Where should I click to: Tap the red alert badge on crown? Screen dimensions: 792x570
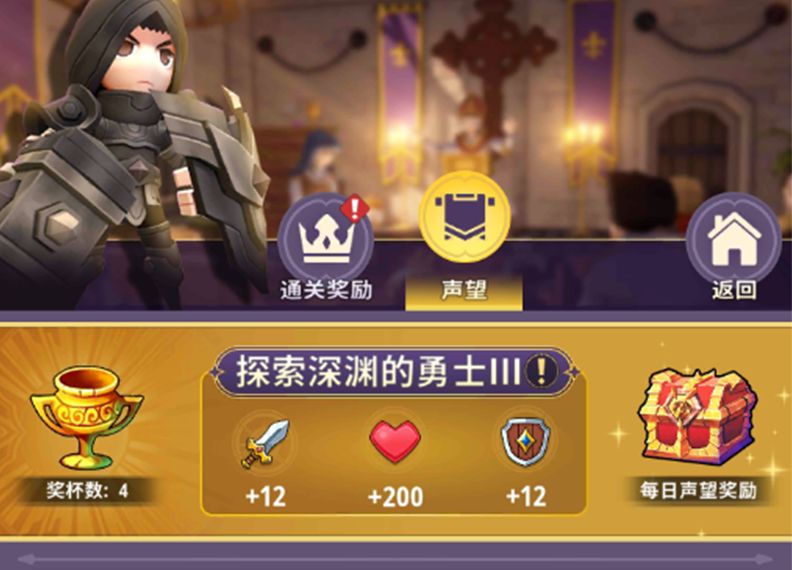pyautogui.click(x=355, y=208)
